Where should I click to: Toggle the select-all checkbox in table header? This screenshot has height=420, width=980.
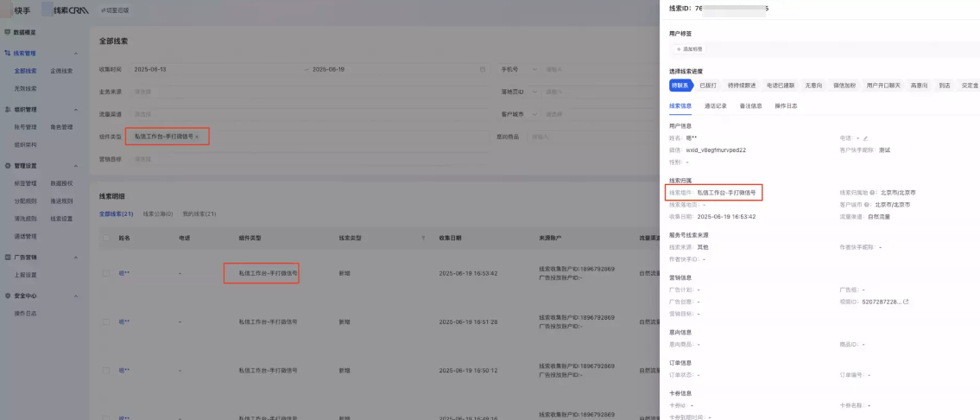click(x=105, y=238)
